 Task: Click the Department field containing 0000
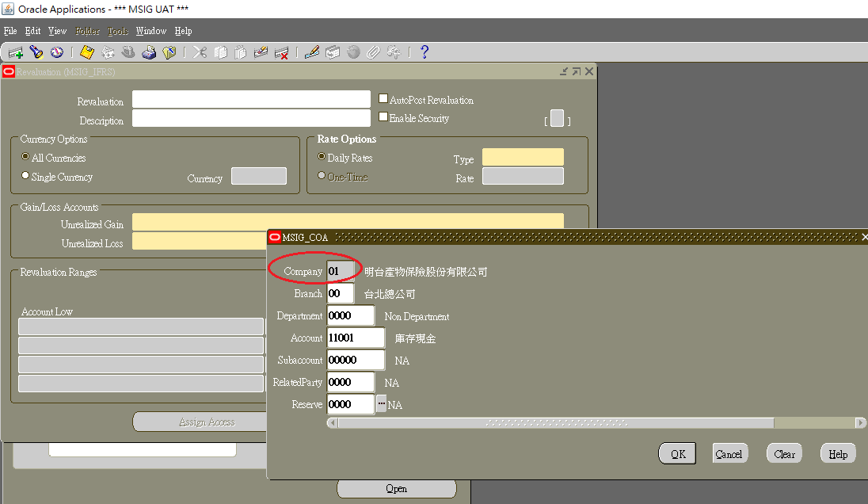click(351, 315)
